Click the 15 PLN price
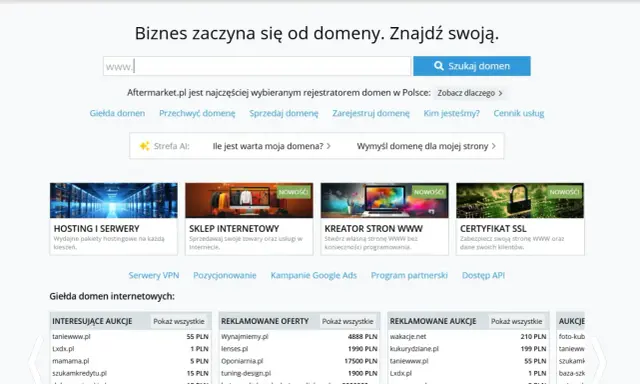The height and width of the screenshot is (384, 640). tap(198, 373)
